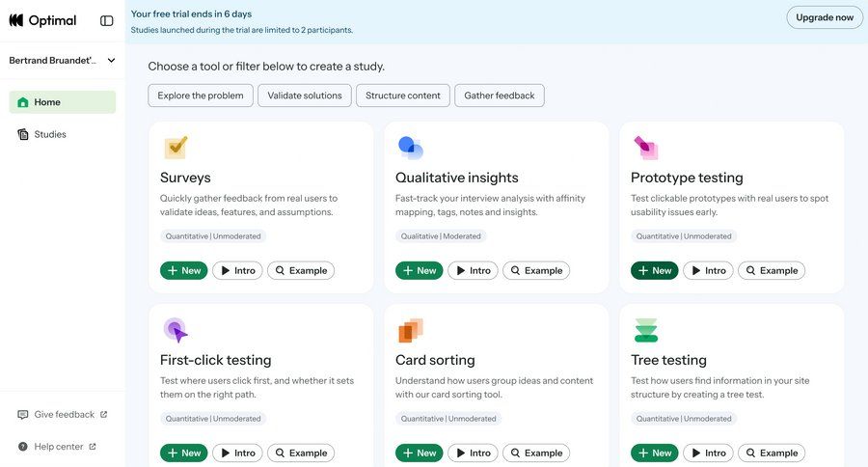
Task: Click the Tree testing icon
Action: [646, 330]
